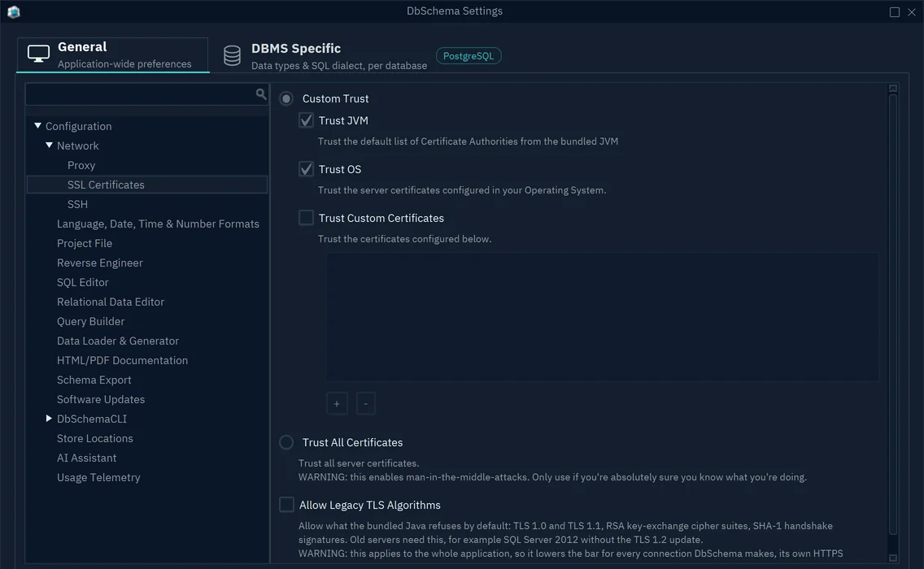Open Schema Export settings

tap(94, 380)
